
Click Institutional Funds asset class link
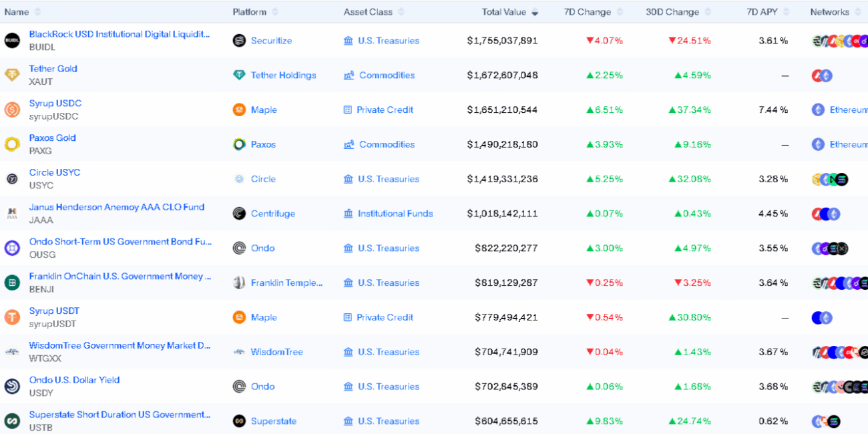point(395,214)
